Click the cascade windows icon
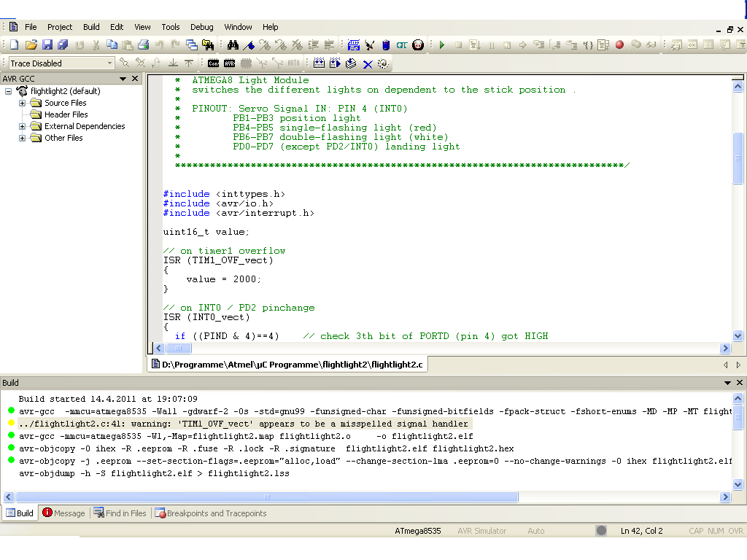This screenshot has width=747, height=560. coord(192,44)
